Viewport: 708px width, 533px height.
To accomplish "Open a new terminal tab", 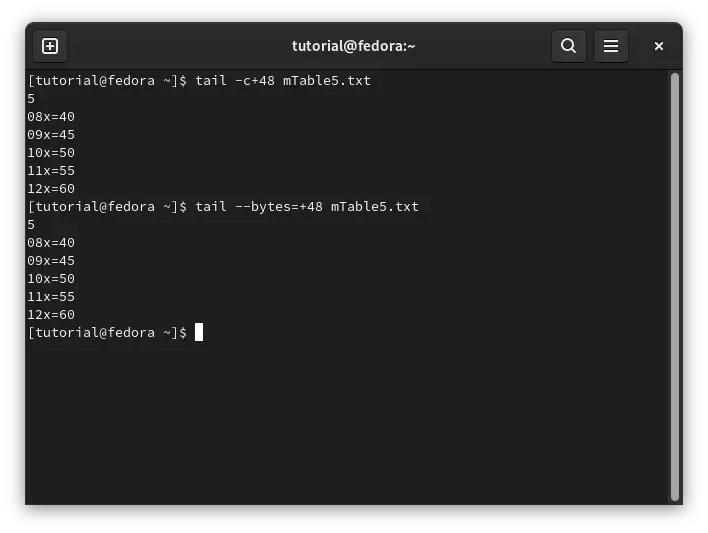I will [x=50, y=46].
